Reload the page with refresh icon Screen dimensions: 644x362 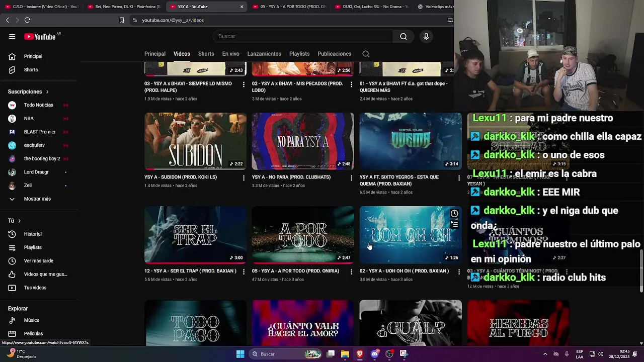(x=27, y=20)
